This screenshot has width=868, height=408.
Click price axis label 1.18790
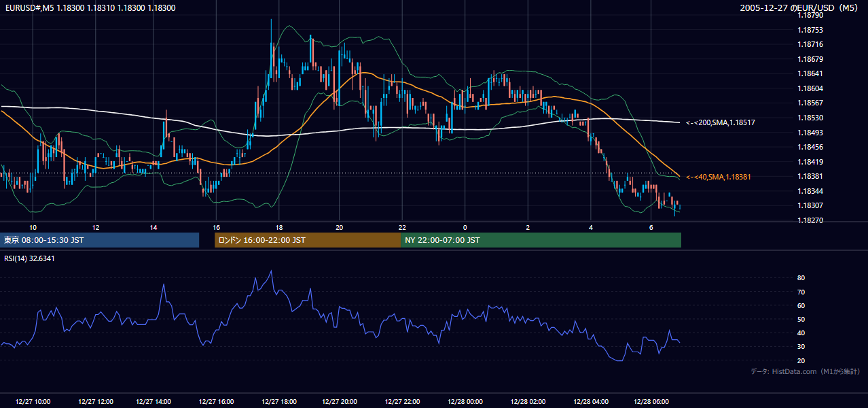point(810,16)
